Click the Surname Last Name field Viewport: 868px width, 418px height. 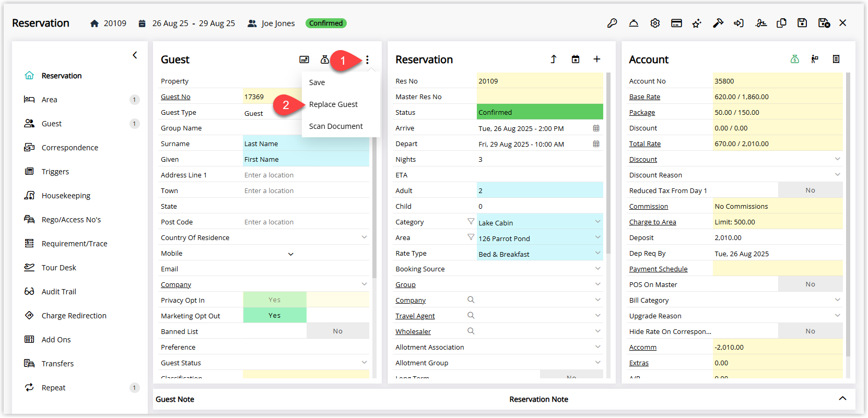tap(306, 144)
